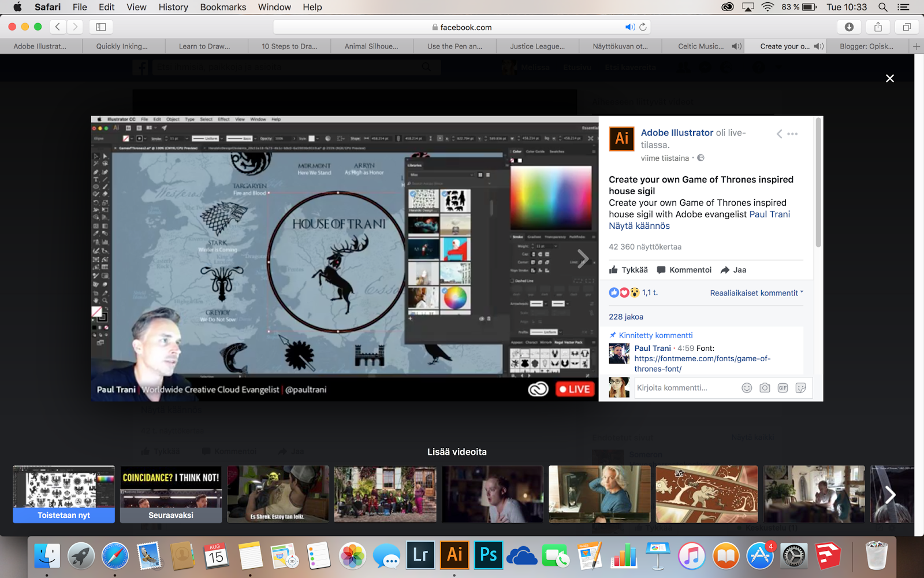Click the color spectrum in video
Viewport: 924px width, 578px height.
[551, 198]
